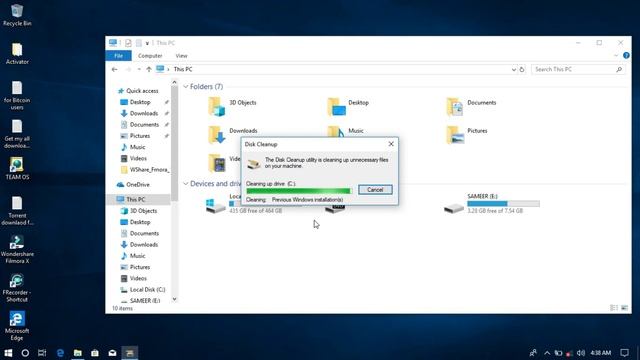Open the Windows Start menu
This screenshot has width=640, height=360.
[x=8, y=353]
